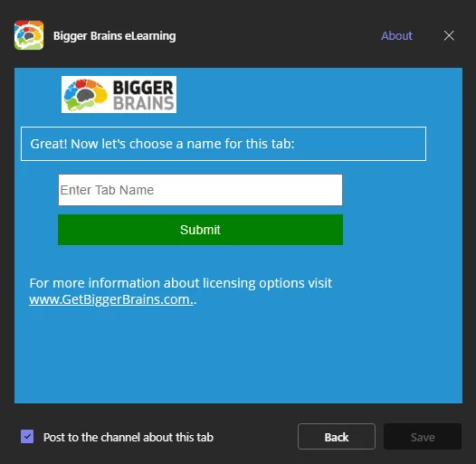Click the dark header between the title and About

(278, 36)
